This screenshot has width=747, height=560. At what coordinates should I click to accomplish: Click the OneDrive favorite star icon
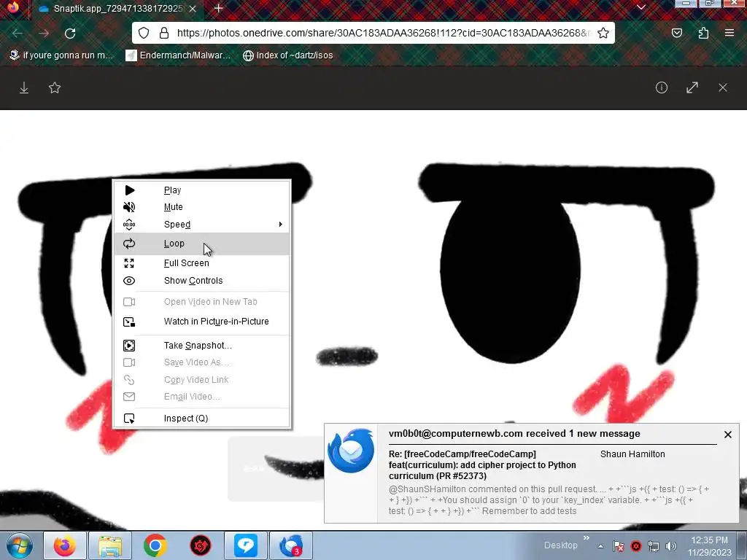(x=55, y=87)
